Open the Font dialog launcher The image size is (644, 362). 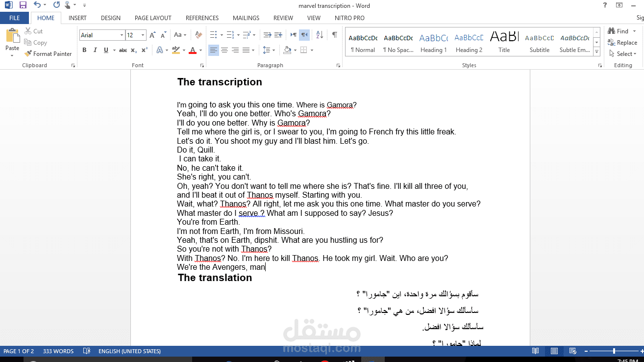tap(202, 65)
